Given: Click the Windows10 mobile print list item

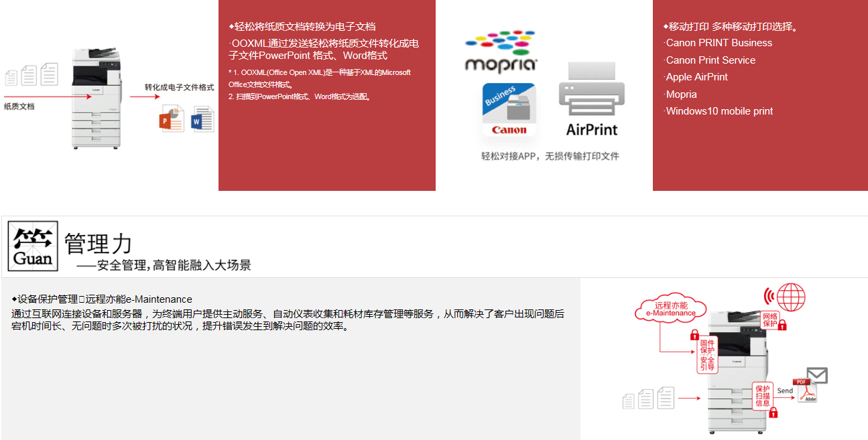Looking at the screenshot, I should (719, 111).
